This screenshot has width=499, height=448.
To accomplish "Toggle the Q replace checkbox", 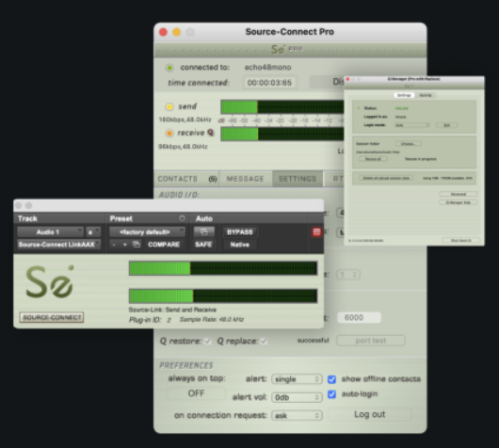I will 264,341.
